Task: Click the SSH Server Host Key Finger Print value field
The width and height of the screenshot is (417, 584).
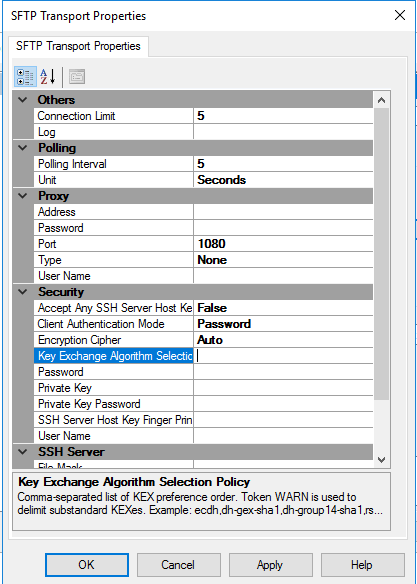Action: pyautogui.click(x=283, y=420)
